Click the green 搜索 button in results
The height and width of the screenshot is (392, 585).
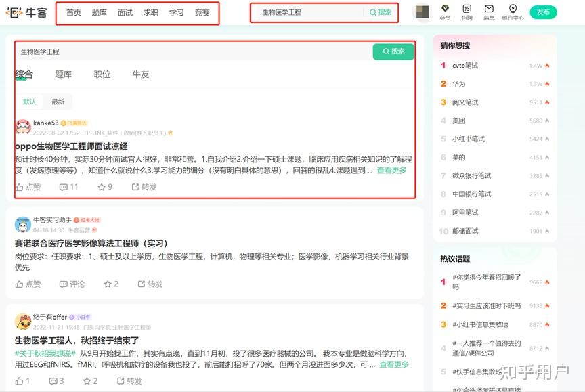click(x=393, y=51)
